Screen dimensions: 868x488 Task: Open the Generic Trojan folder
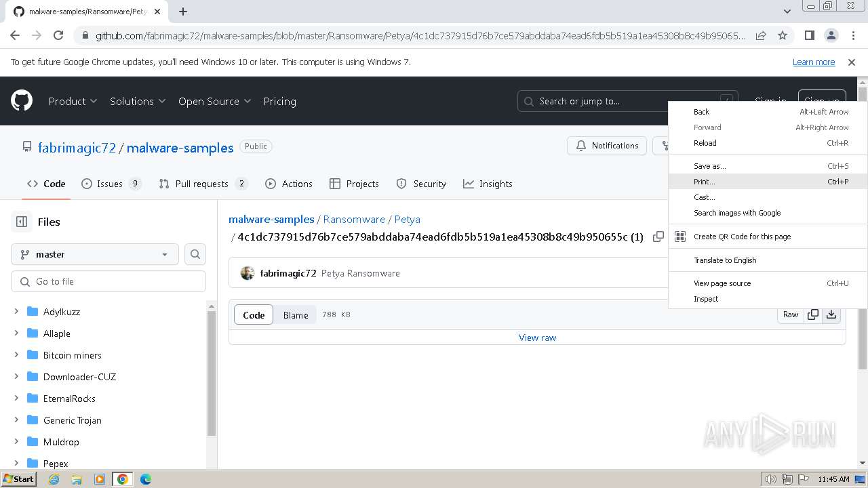tap(73, 420)
